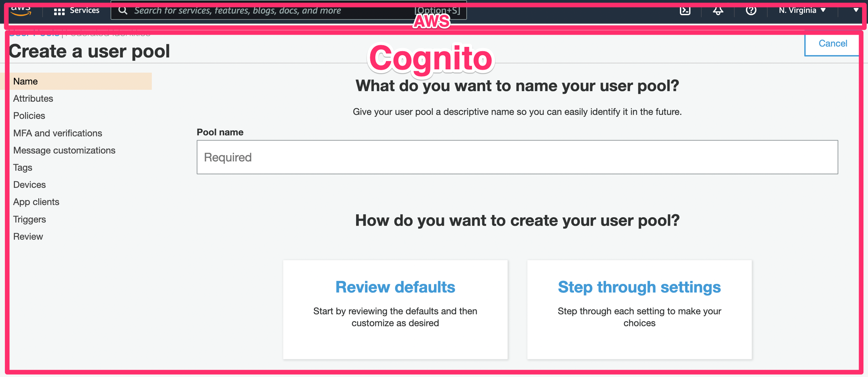The width and height of the screenshot is (868, 377).
Task: Open MFA and verifications step
Action: [x=58, y=133]
